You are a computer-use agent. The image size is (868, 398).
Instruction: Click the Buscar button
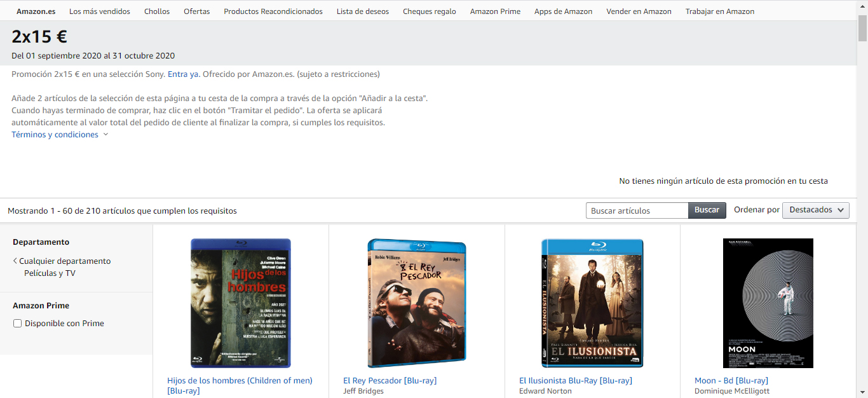(x=707, y=210)
